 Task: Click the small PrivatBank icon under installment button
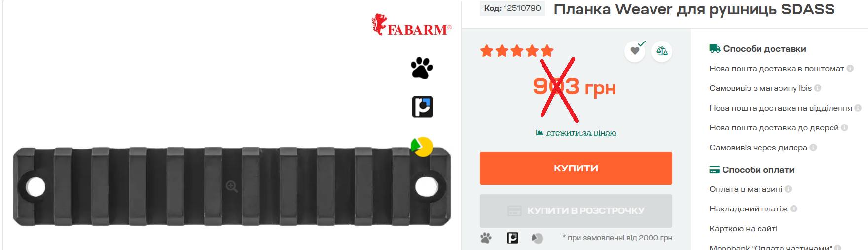coord(513,238)
